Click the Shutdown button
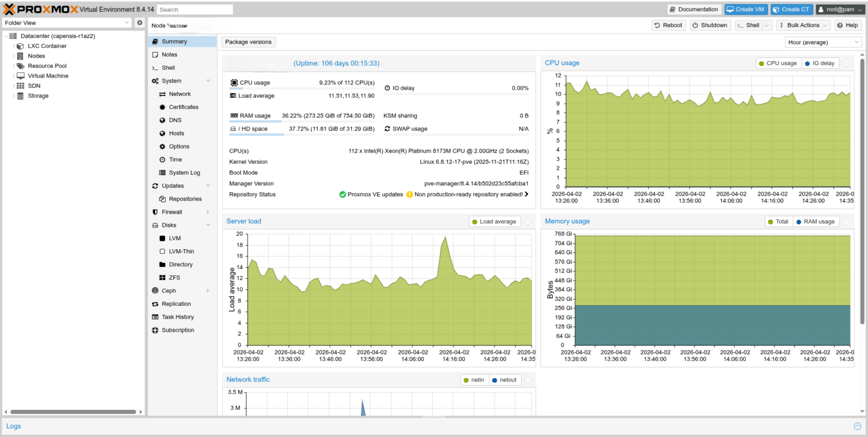The height and width of the screenshot is (437, 868). (710, 25)
